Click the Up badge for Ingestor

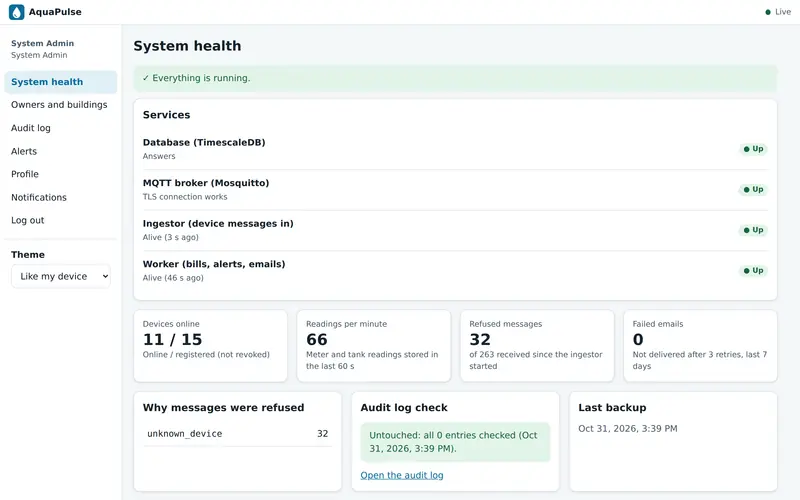tap(753, 230)
